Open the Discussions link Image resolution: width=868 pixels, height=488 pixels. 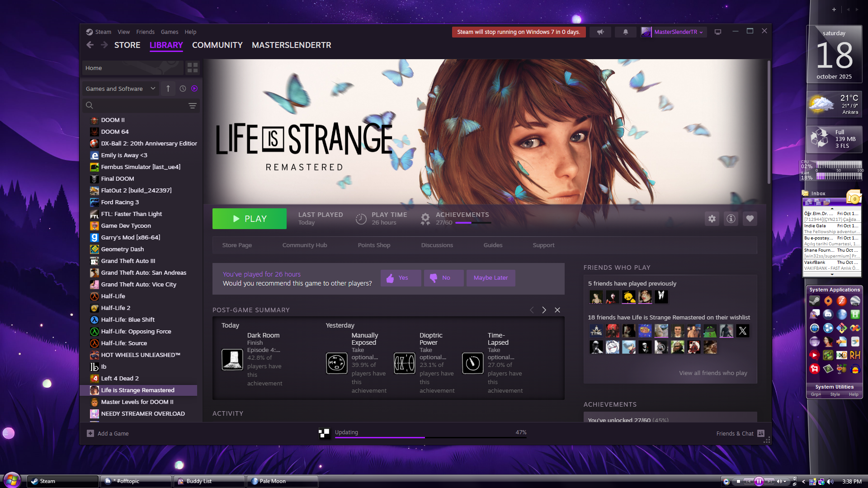(x=437, y=245)
